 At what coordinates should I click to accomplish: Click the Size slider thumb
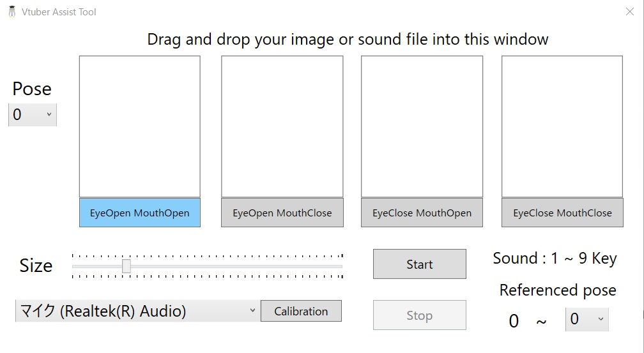(126, 266)
